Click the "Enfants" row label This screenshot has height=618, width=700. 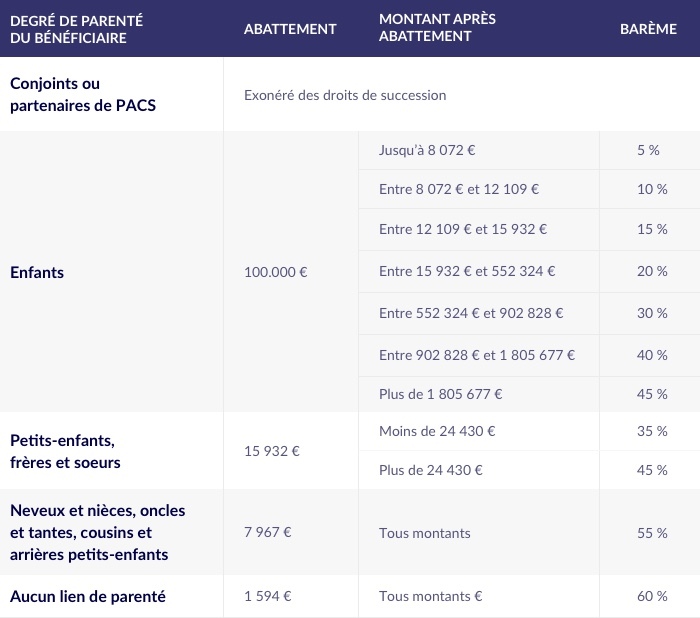(x=37, y=272)
